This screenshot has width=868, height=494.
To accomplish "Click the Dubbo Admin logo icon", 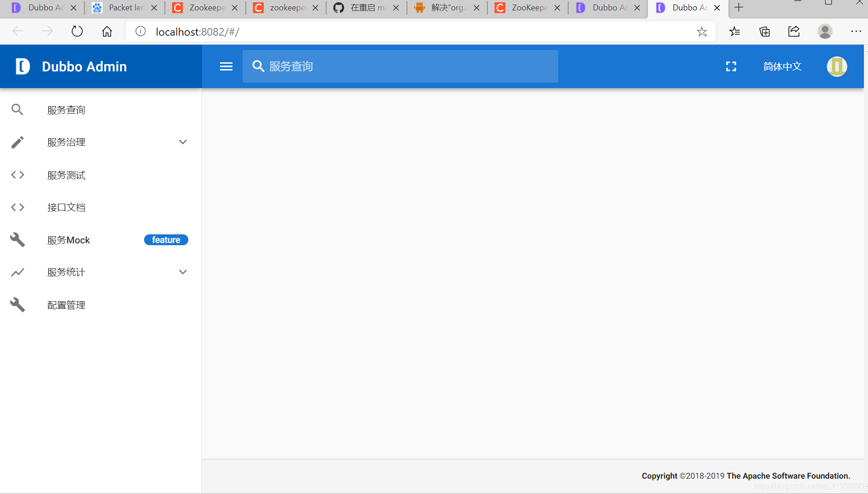I will pos(22,66).
